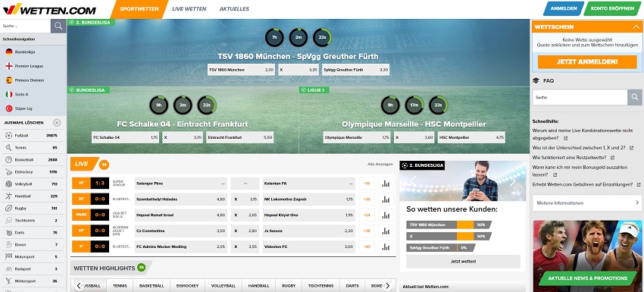Click the search magnifier in left sidebar

[x=58, y=26]
